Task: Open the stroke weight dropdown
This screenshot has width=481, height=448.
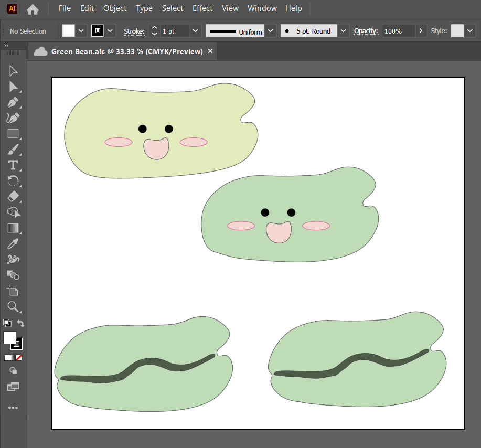Action: (195, 30)
